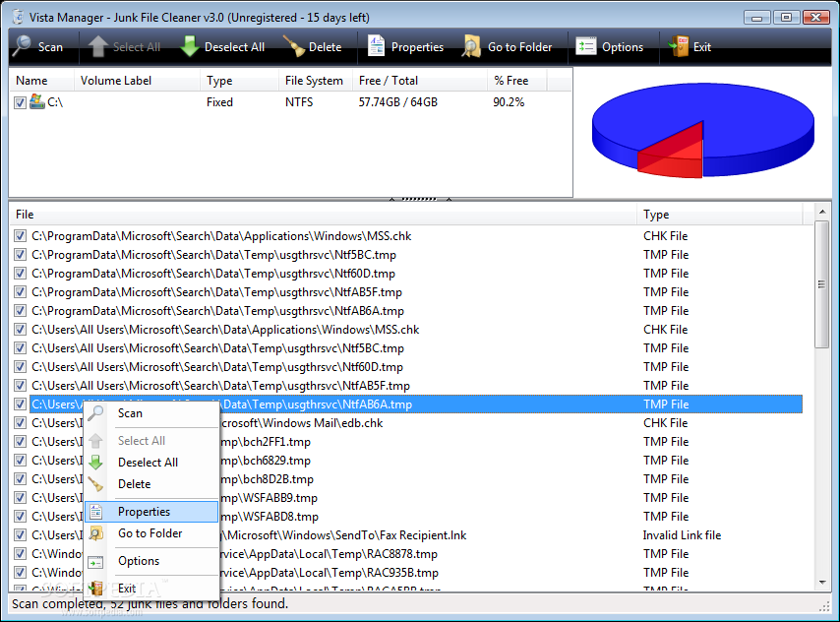Uncheck All Users Windows\MSS.chk checkbox
This screenshot has height=622, width=840.
(20, 330)
